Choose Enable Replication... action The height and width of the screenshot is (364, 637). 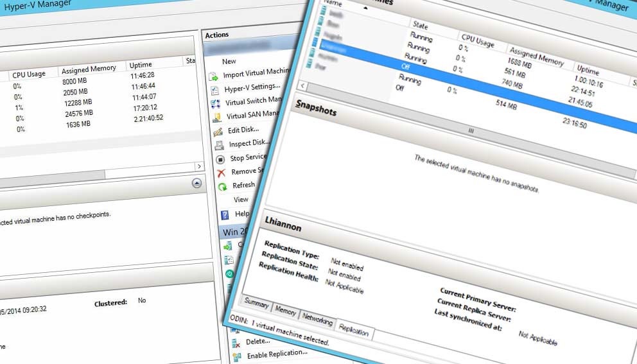pyautogui.click(x=277, y=354)
